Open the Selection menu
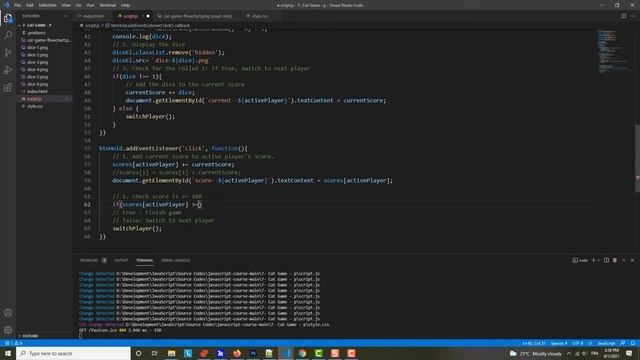Image resolution: width=640 pixels, height=360 pixels. pos(47,5)
